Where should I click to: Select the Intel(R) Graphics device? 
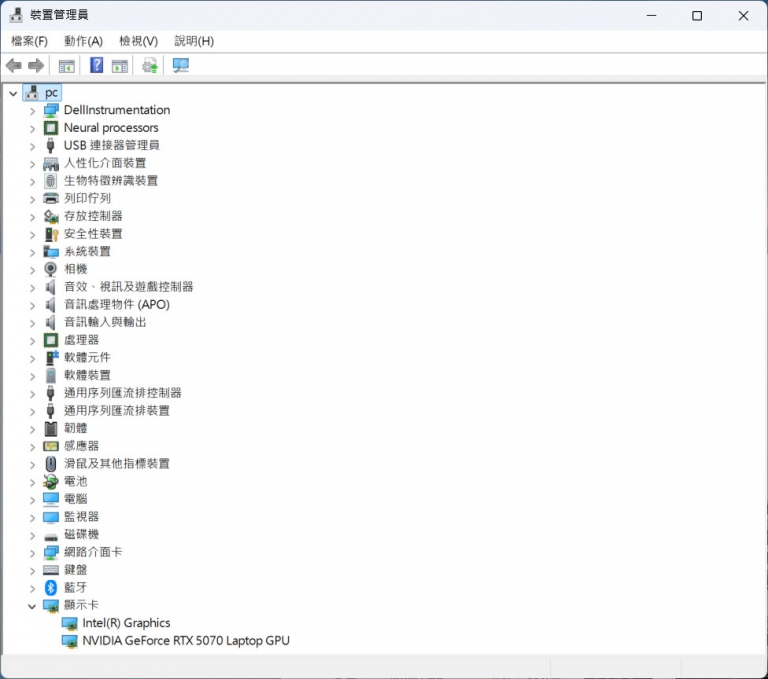[x=126, y=623]
